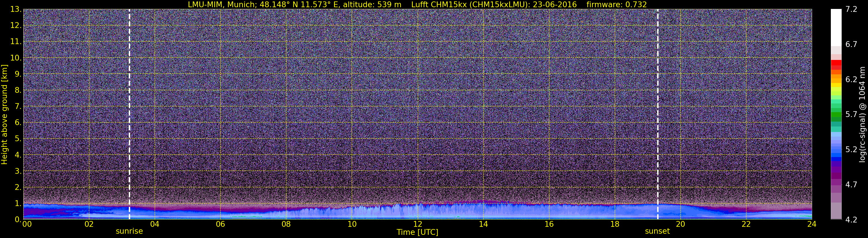Click the height axis tick '10.'

point(16,58)
